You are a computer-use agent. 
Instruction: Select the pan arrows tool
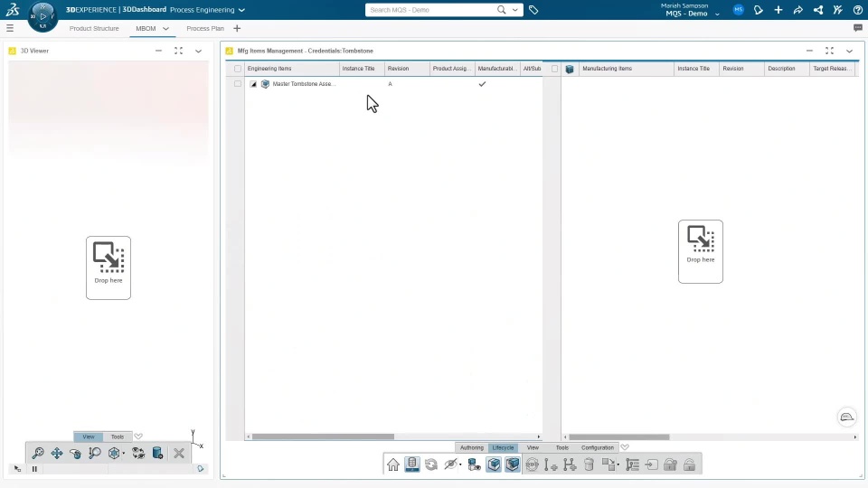point(57,453)
